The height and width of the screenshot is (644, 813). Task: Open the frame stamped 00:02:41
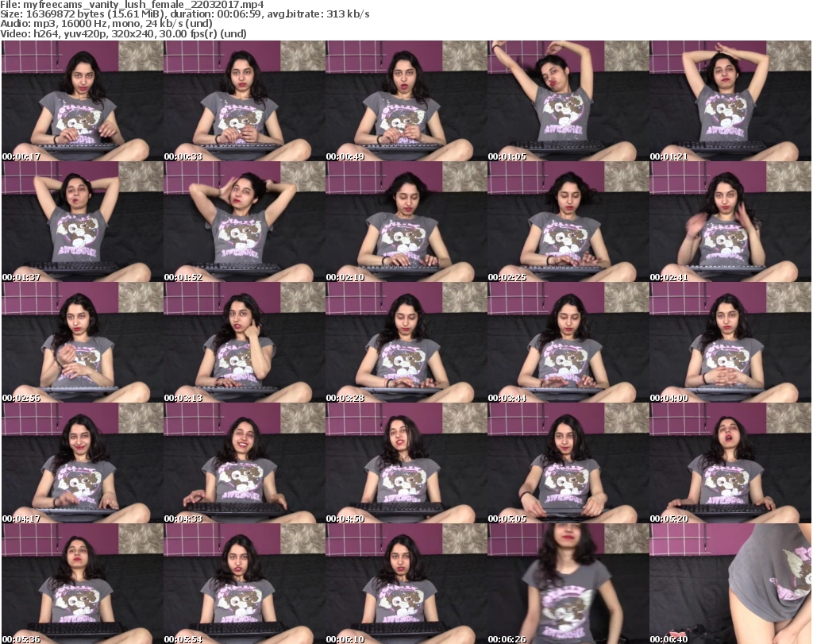730,222
